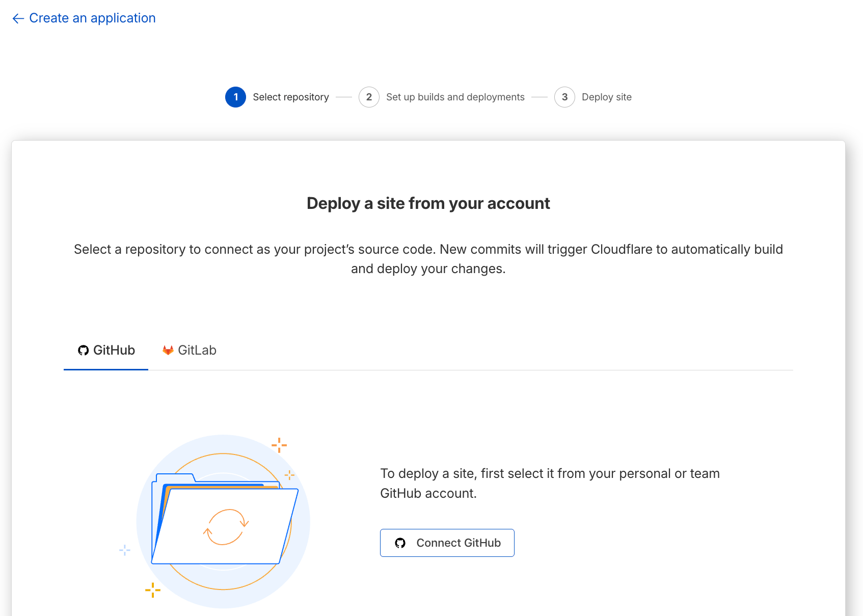This screenshot has height=616, width=863.
Task: Click the 'Deploy a site from your account' heading
Action: [x=428, y=203]
